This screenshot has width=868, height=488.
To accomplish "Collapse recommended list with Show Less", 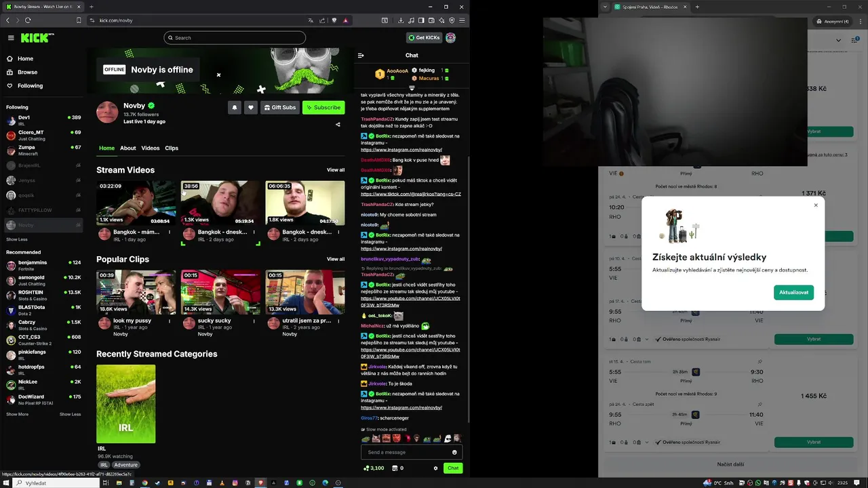I will click(x=70, y=414).
